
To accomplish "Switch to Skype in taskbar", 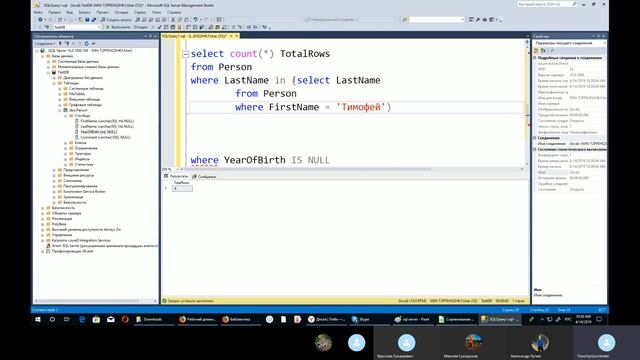I will [369, 319].
